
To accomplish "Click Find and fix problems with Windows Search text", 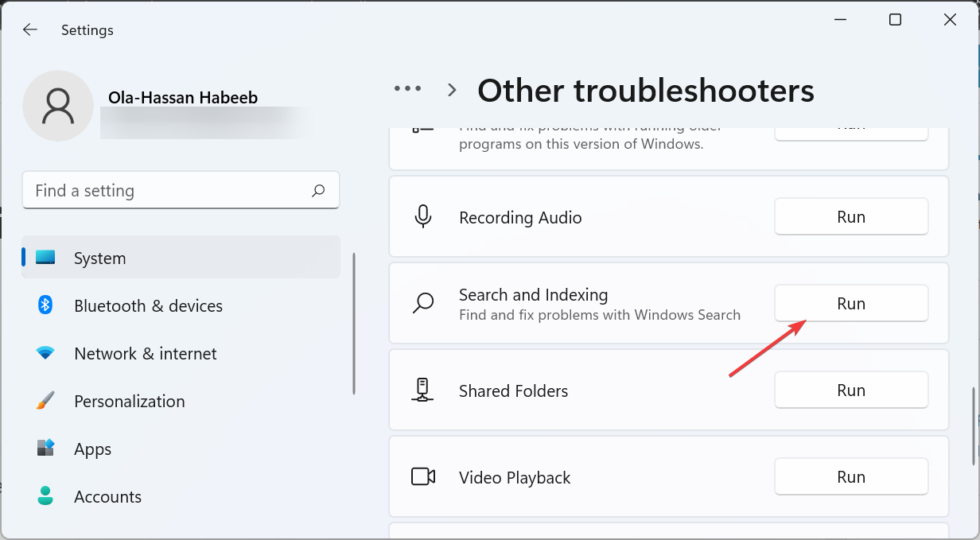I will point(600,315).
